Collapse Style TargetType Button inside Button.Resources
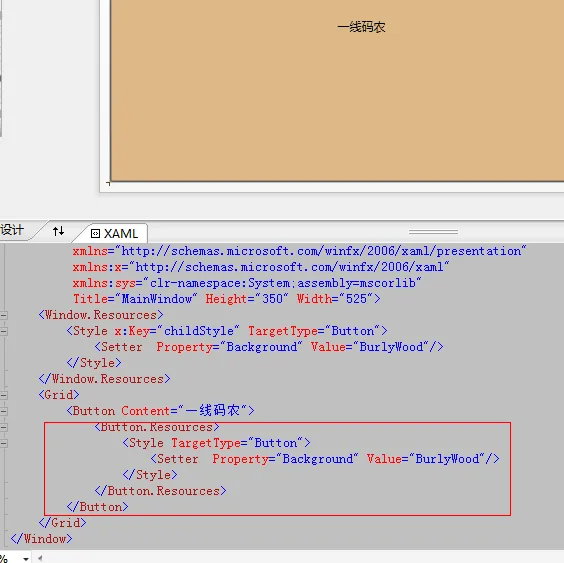Image resolution: width=564 pixels, height=563 pixels. (x=4, y=443)
